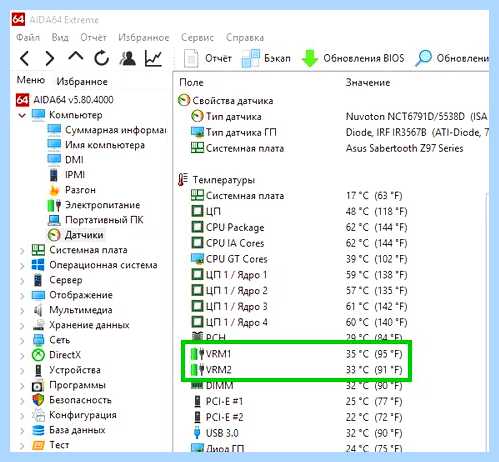Expand the Сеть tree node
Image resolution: width=499 pixels, height=462 pixels.
tap(22, 341)
